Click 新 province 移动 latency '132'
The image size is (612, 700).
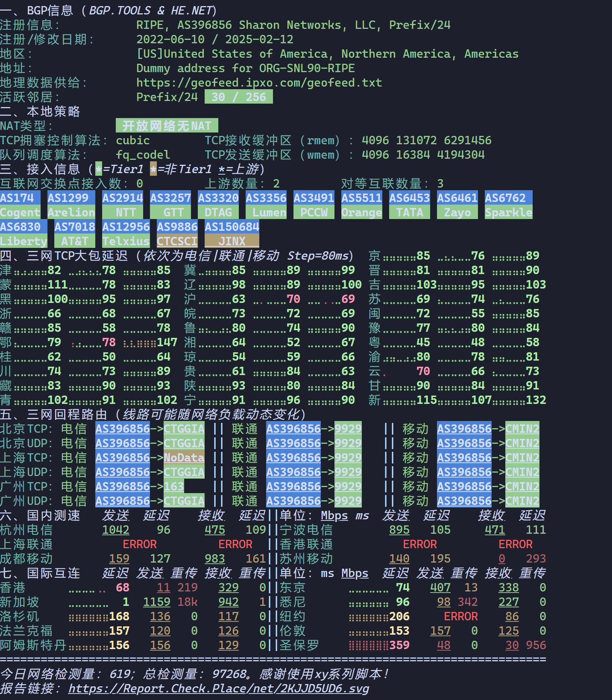(x=536, y=400)
